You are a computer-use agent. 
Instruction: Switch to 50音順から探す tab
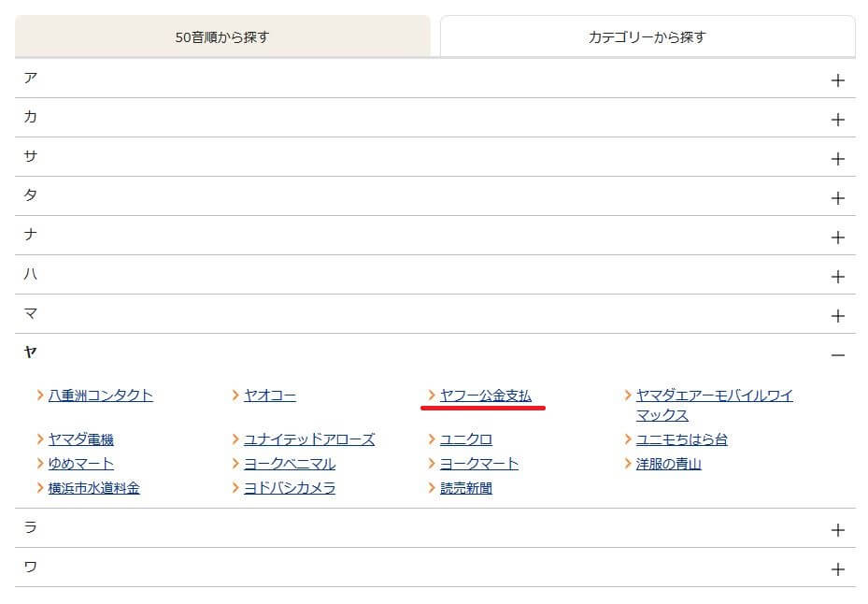(x=222, y=37)
